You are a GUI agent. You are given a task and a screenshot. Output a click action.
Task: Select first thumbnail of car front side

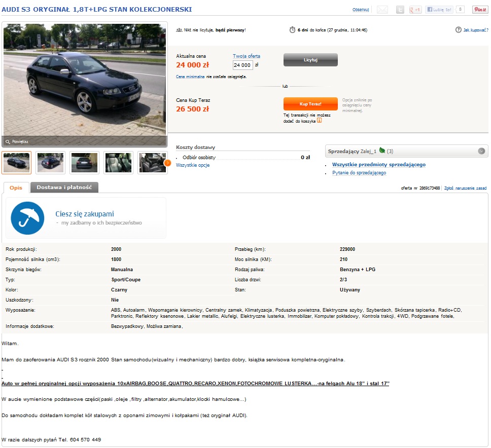click(16, 163)
